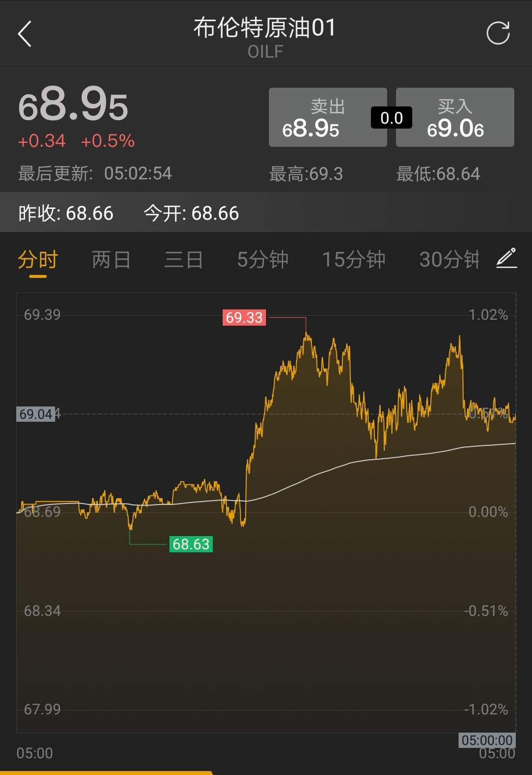Open the chart period edit pencil
The width and height of the screenshot is (532, 775).
506,259
